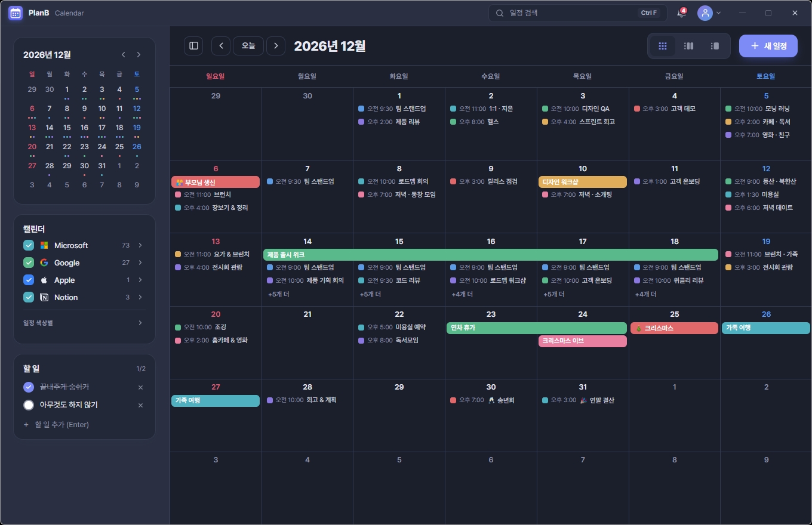Remove the 아무것도 하지 않기 task
Image resolution: width=812 pixels, height=525 pixels.
(140, 405)
